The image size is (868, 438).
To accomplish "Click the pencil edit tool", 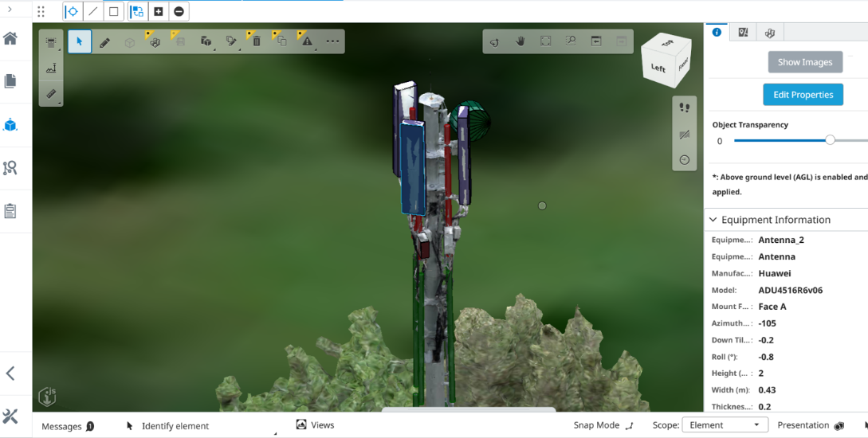I will click(104, 41).
